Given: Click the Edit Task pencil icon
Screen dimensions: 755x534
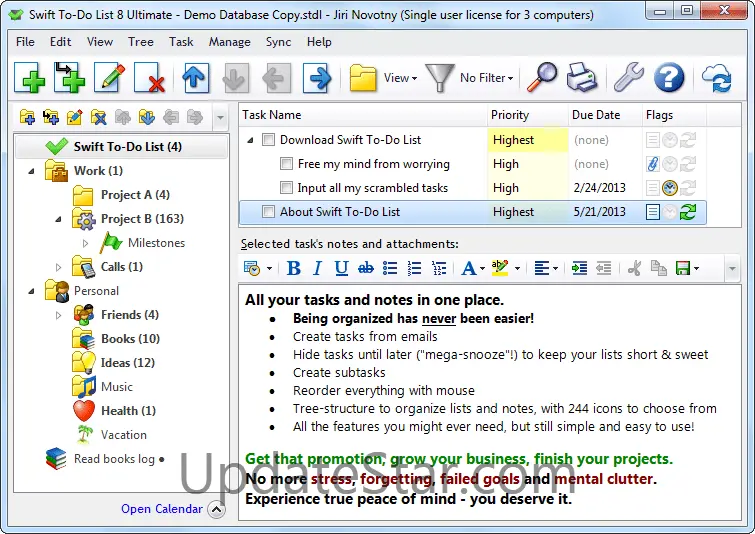Looking at the screenshot, I should click(x=110, y=78).
